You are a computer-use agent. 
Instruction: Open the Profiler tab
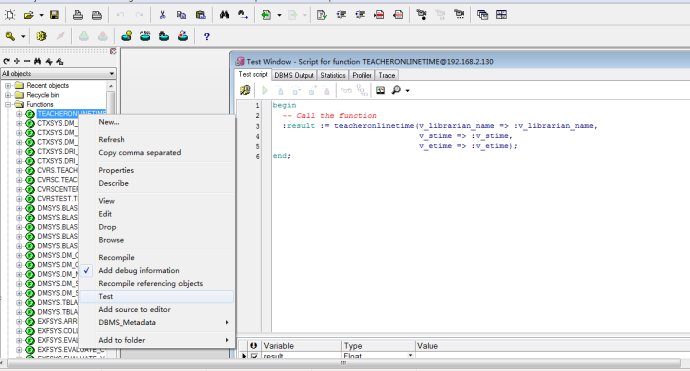click(x=362, y=75)
